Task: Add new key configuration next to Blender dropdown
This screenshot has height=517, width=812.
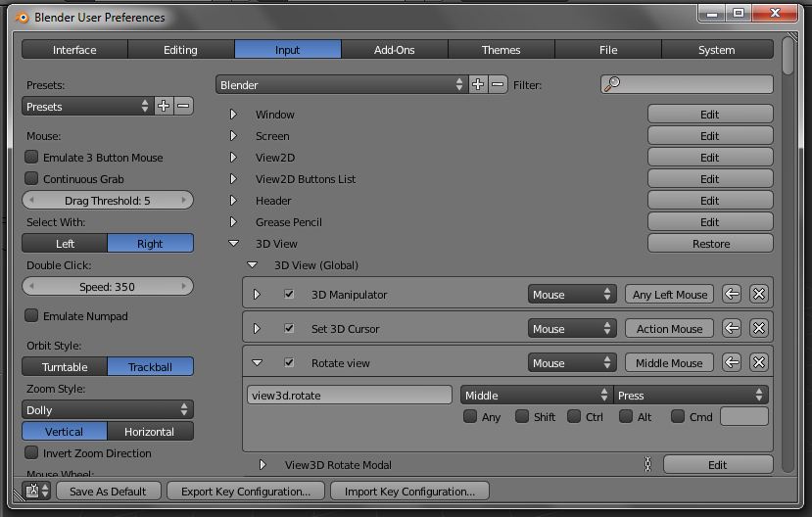Action: 478,84
